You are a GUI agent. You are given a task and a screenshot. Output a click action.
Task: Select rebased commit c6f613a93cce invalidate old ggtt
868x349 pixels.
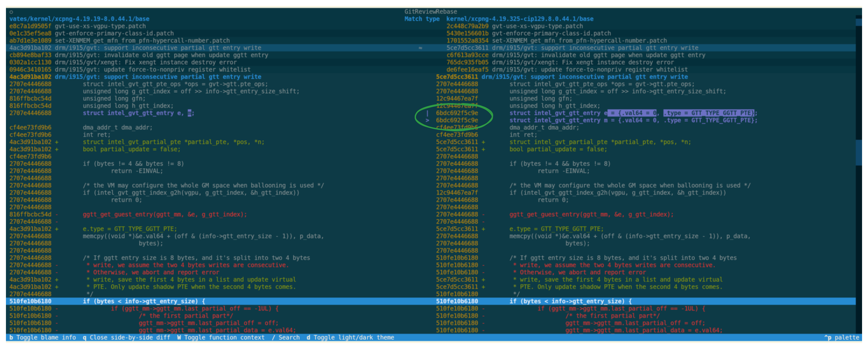click(576, 55)
